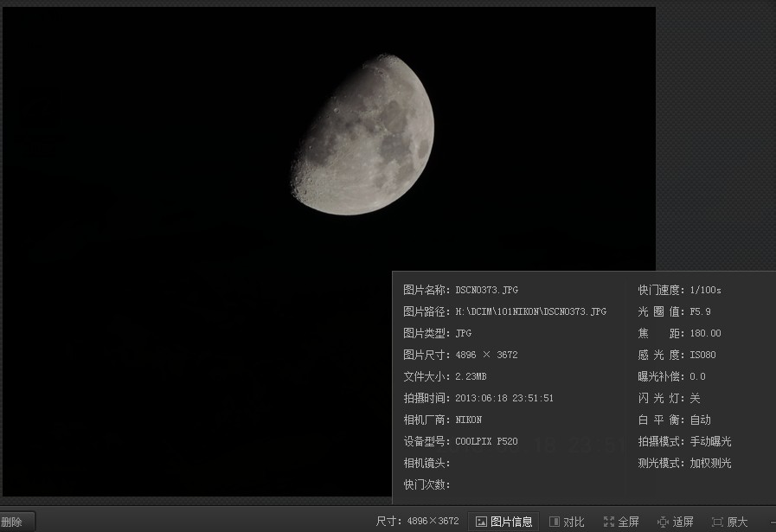Select the camera maker value NIKON
Screen dimensions: 776x532
[x=469, y=420]
